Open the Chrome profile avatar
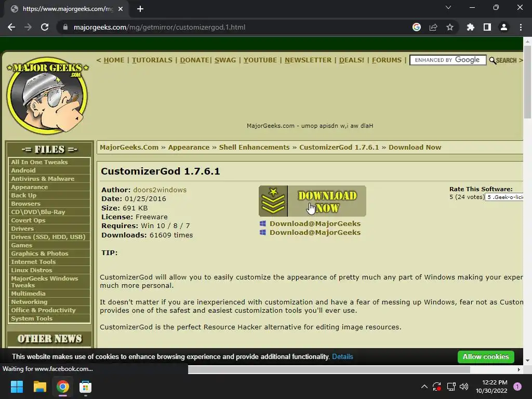Screen dimensions: 532x399 click(504, 27)
